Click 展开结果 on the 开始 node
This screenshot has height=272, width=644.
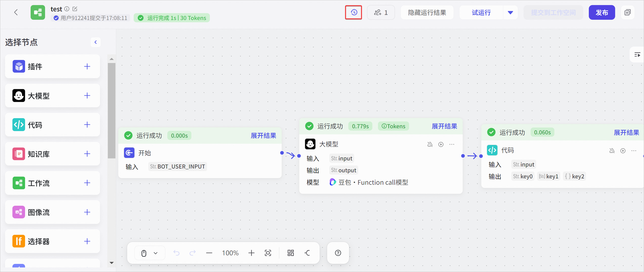click(263, 136)
